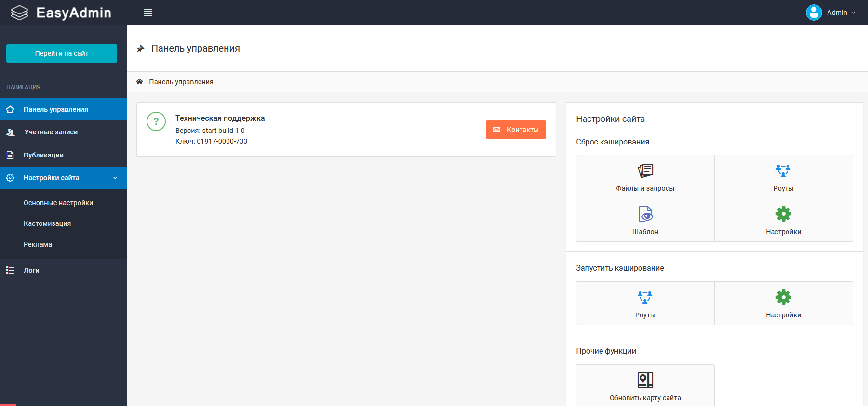Click the Обновить карту сайта label
The image size is (868, 406).
[645, 398]
